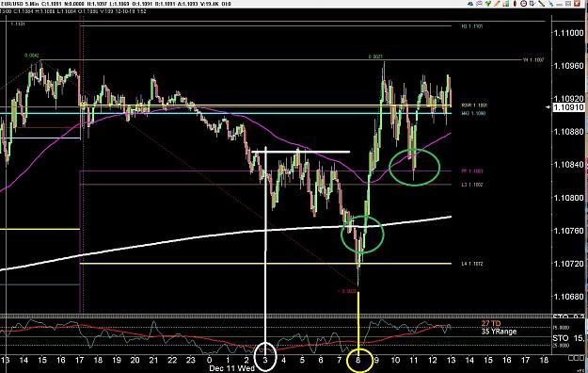Screen dimensions: 588x373
Task: Click the 23 hour label on the time axis
Action: pos(191,360)
